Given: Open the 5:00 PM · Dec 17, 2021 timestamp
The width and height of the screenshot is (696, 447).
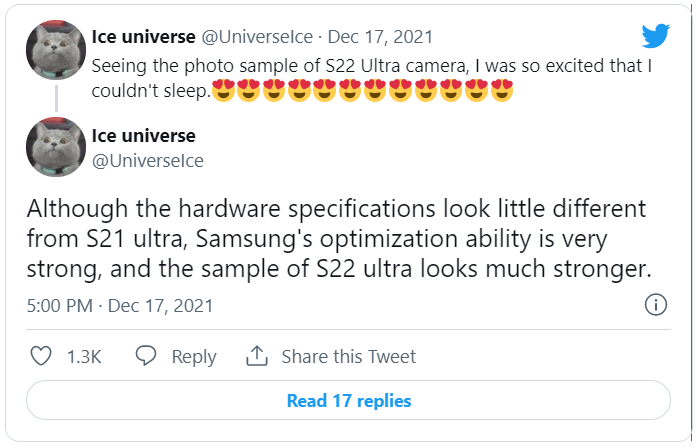Looking at the screenshot, I should [x=120, y=306].
